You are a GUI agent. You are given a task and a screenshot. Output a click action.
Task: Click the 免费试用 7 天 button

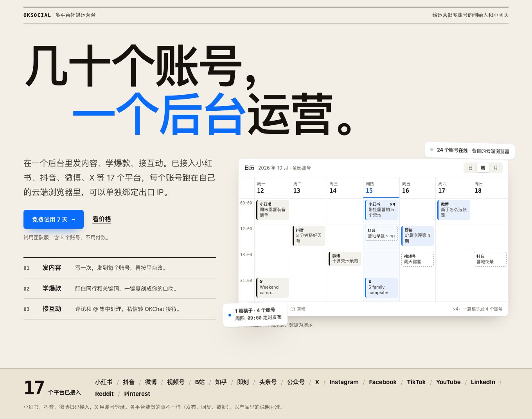click(54, 219)
